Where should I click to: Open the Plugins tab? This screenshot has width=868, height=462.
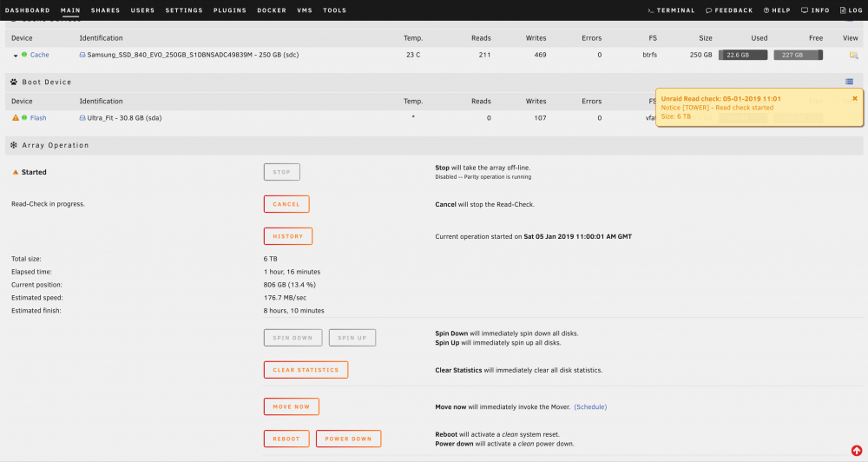230,10
